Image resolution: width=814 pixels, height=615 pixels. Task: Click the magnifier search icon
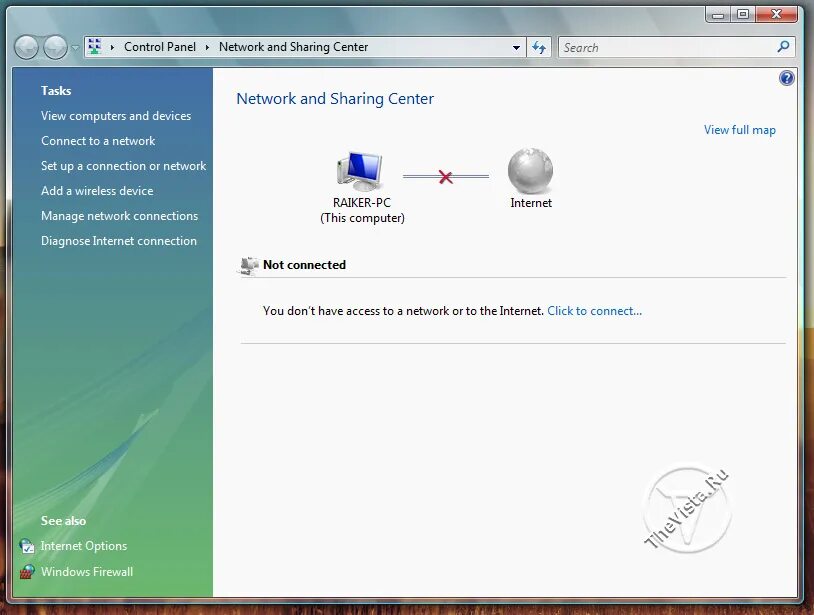click(x=783, y=47)
